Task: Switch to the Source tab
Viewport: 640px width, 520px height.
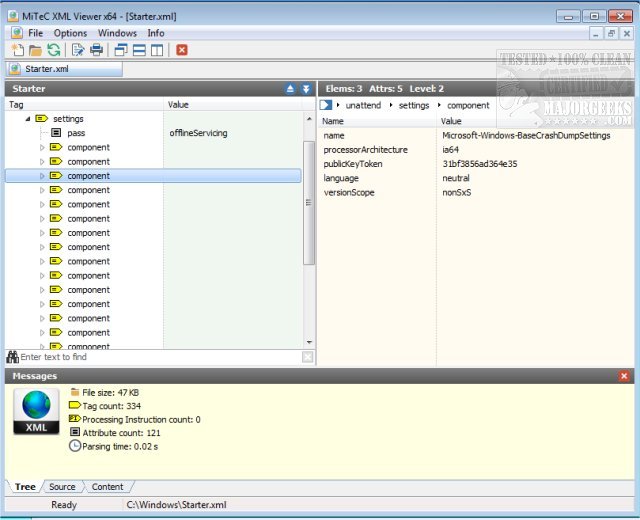Action: (62, 487)
